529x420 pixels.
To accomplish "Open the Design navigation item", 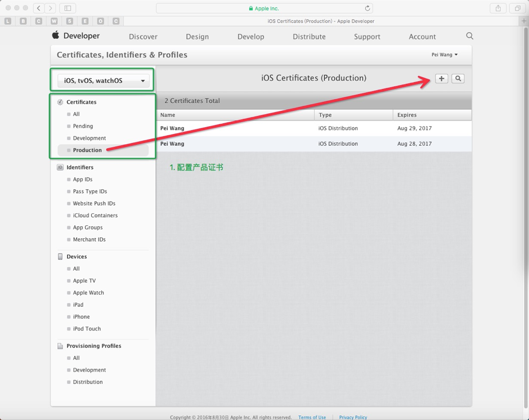I will [198, 37].
